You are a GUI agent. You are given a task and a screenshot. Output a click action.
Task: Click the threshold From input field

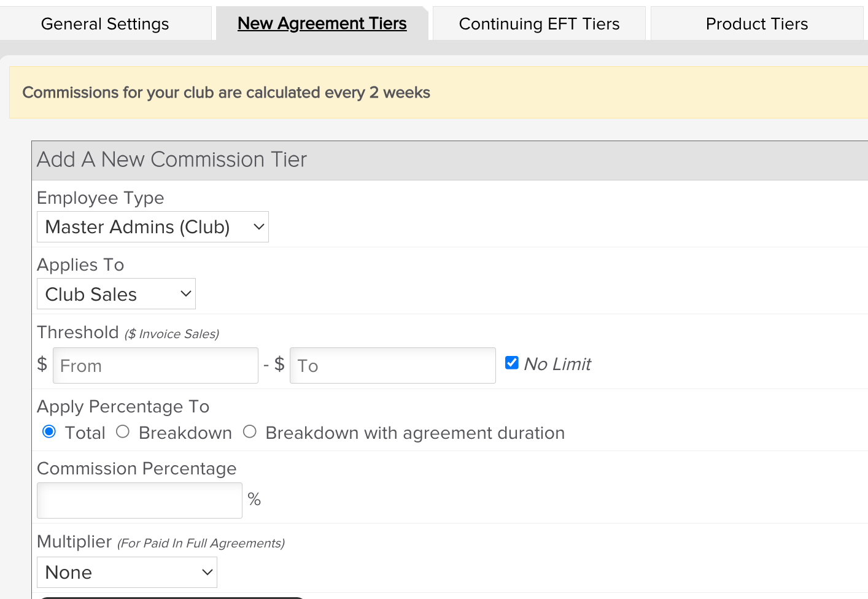point(155,366)
